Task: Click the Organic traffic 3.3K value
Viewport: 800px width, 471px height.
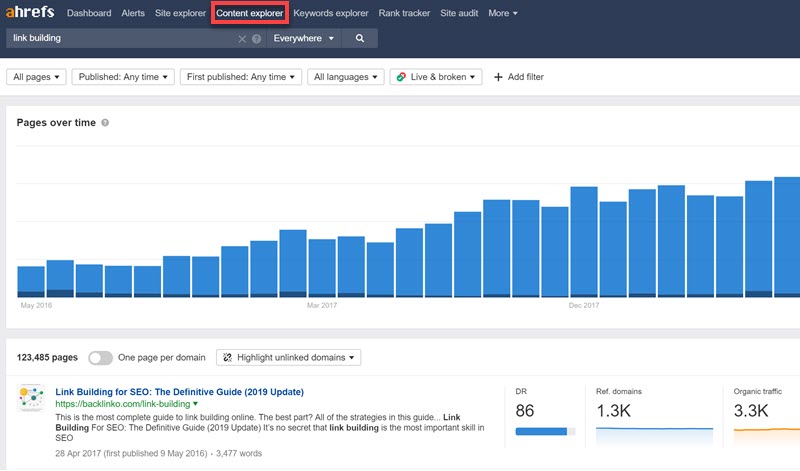Action: (751, 411)
